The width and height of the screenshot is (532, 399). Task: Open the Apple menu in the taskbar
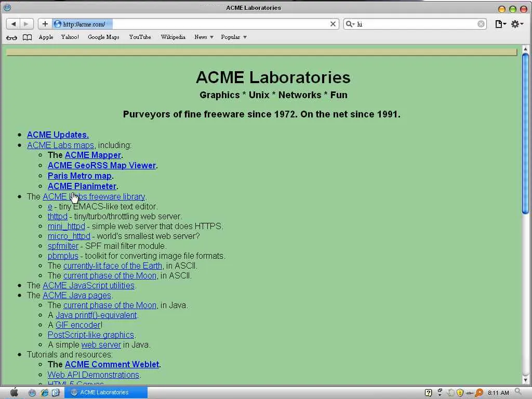[x=14, y=392]
